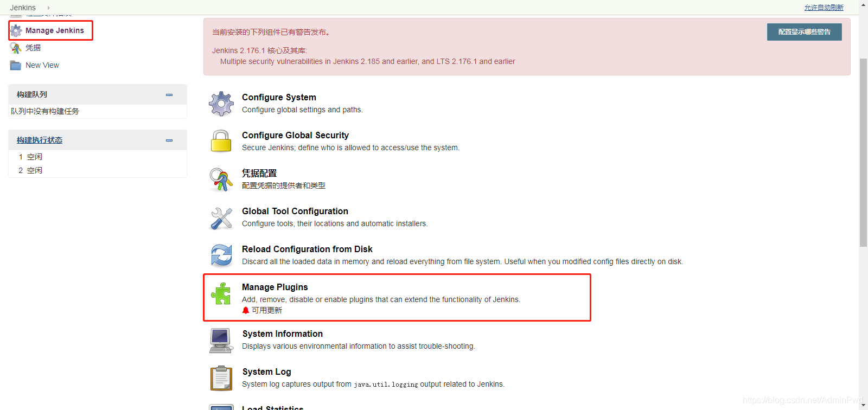Click the security vulnerabilities warning message text
868x410 pixels.
(x=368, y=61)
